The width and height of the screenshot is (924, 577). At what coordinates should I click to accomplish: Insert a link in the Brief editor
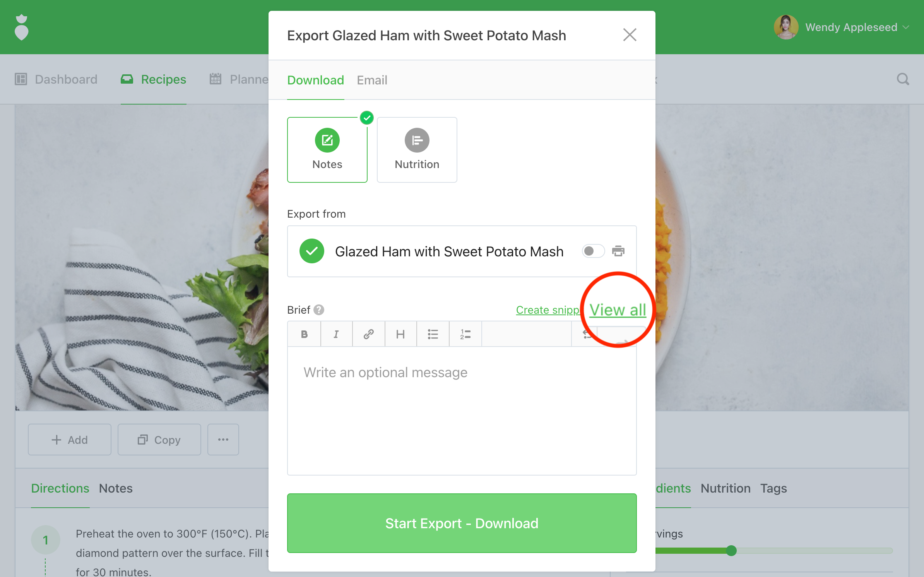(x=368, y=334)
